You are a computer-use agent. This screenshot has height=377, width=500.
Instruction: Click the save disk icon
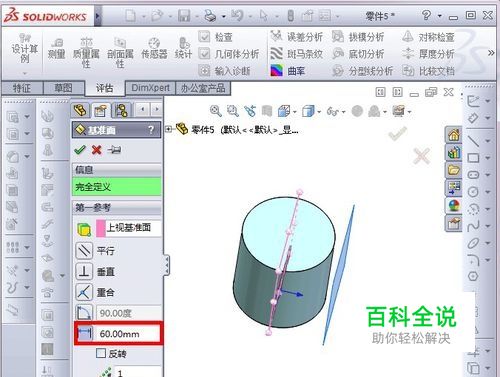tap(184, 15)
